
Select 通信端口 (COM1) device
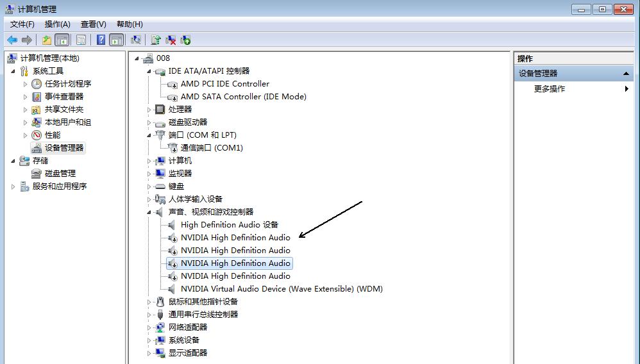click(x=212, y=148)
